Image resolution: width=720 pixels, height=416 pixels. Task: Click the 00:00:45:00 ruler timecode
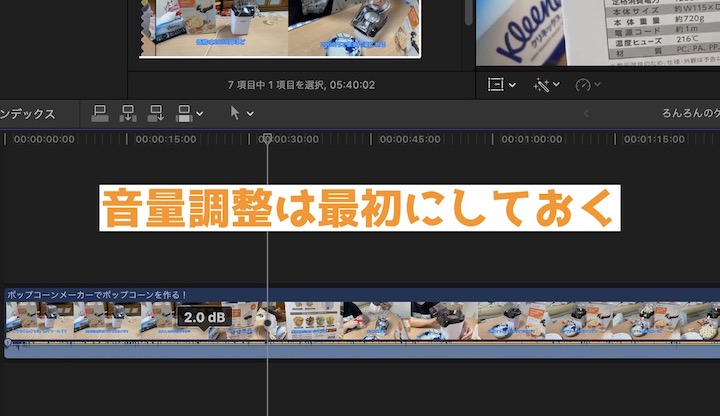click(x=410, y=139)
